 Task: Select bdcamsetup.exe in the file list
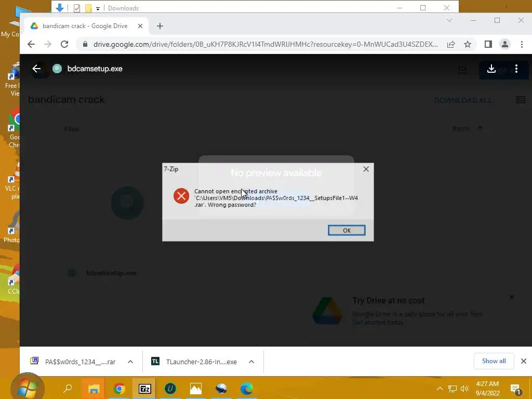111,273
